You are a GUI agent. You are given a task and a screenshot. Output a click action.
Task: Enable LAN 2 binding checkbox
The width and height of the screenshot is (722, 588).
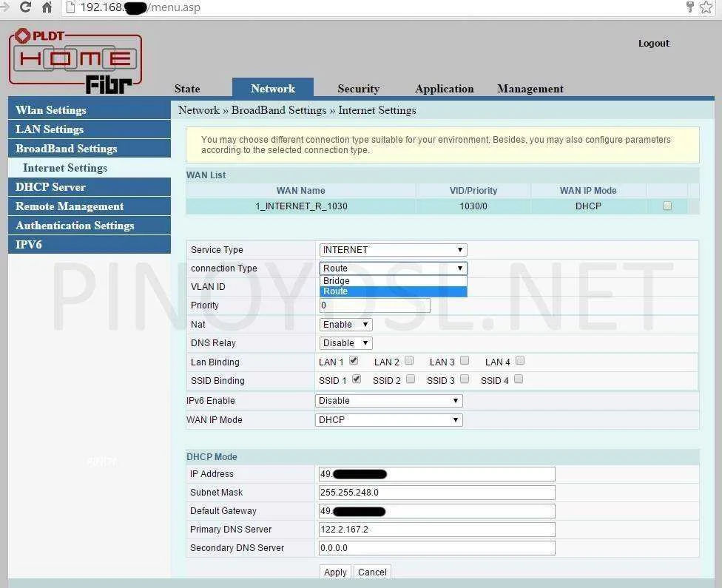[x=409, y=360]
